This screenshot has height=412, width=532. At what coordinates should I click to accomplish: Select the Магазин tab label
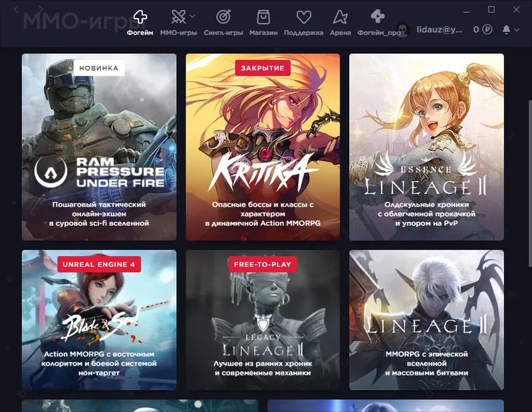263,33
